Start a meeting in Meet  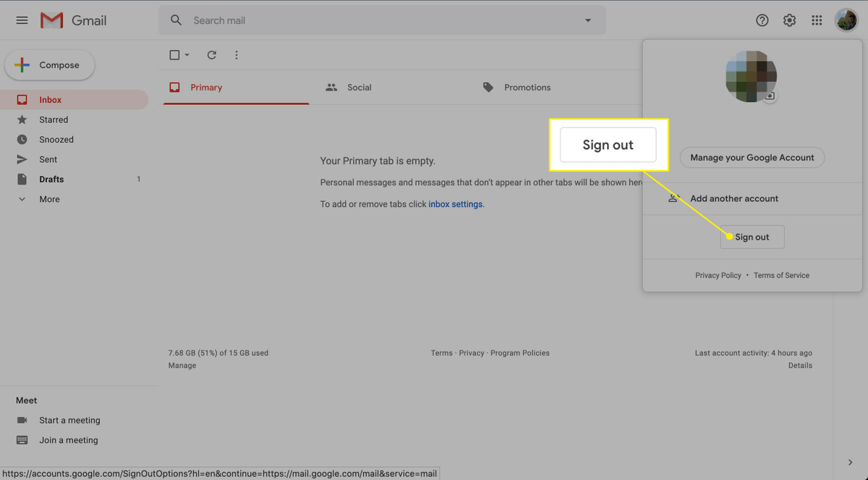pyautogui.click(x=69, y=420)
